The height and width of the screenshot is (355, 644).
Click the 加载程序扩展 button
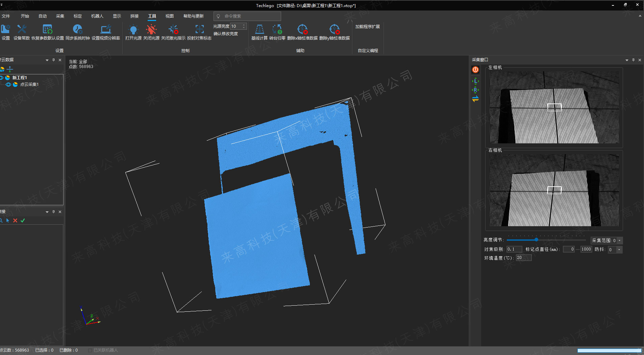tap(367, 27)
